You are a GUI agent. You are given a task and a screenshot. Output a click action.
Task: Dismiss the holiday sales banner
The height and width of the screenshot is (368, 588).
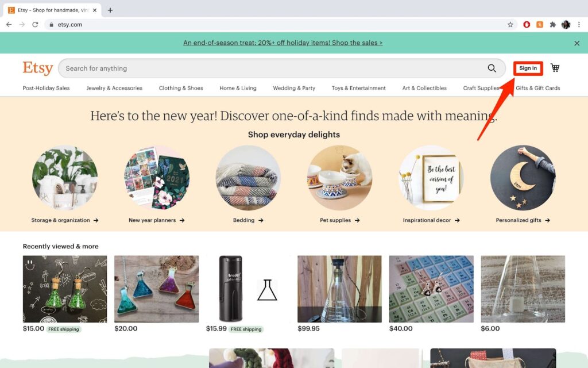point(577,43)
